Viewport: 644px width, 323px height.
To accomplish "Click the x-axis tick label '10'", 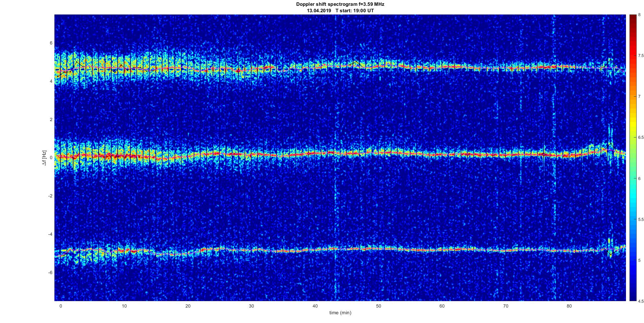I will [x=124, y=306].
